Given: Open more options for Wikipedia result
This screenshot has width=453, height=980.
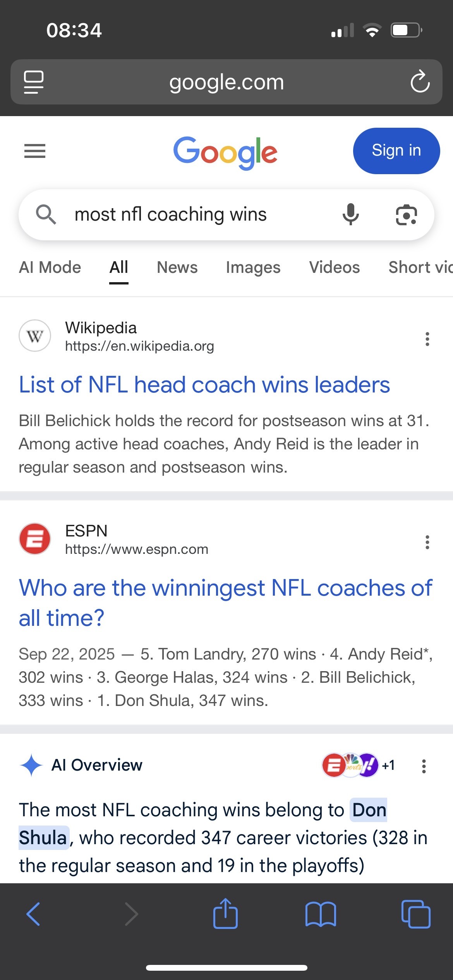Looking at the screenshot, I should point(427,339).
